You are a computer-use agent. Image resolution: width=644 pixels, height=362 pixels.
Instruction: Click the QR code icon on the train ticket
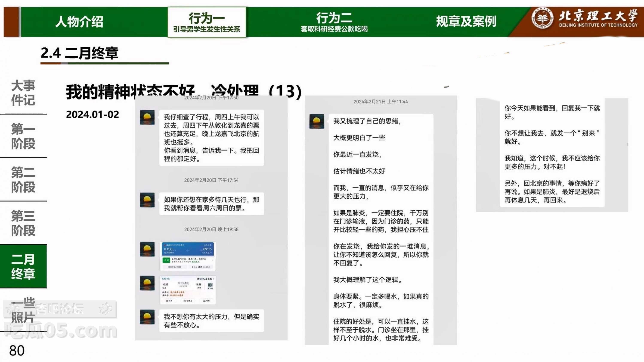coord(210,285)
